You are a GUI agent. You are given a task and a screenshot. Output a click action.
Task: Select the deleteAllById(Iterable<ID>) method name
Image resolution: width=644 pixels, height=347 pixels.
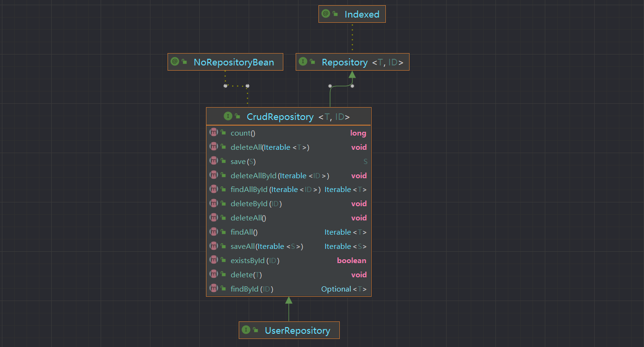(x=280, y=176)
